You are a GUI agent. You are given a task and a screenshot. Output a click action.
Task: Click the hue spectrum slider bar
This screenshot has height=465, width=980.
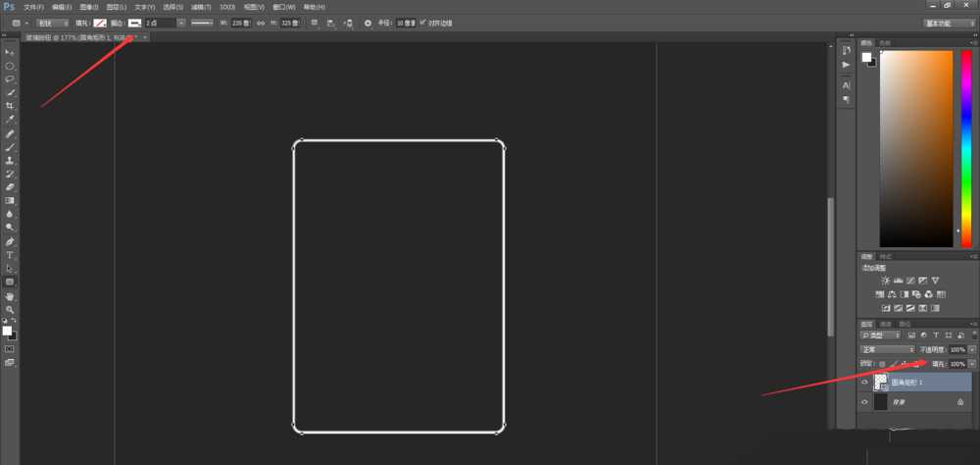point(965,147)
